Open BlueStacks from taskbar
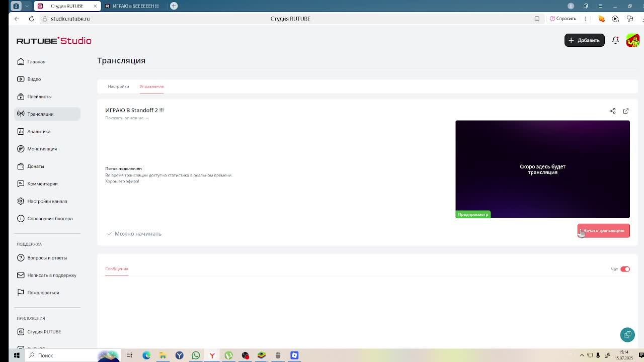The height and width of the screenshot is (362, 644). tap(262, 355)
